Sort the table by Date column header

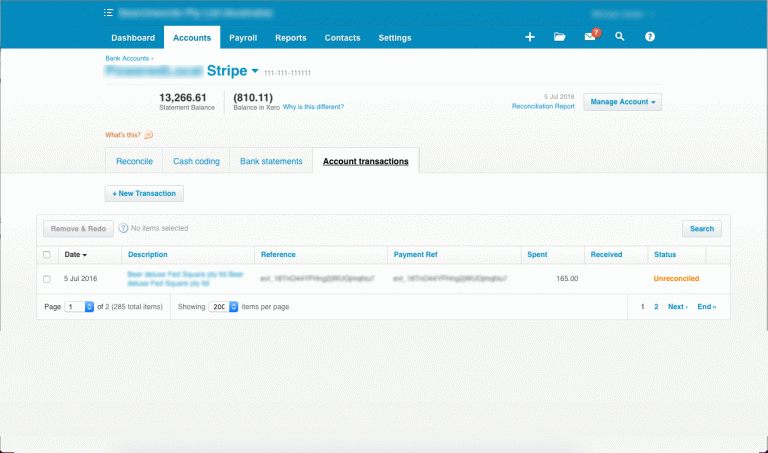[x=75, y=255]
